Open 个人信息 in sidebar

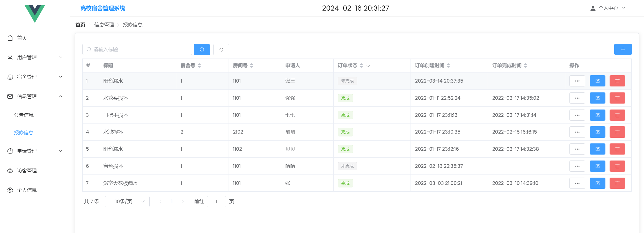coord(35,190)
